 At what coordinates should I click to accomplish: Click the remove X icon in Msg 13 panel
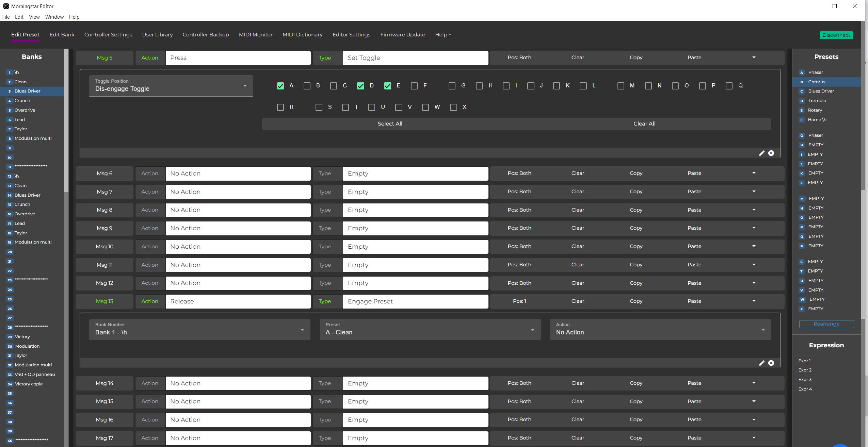pyautogui.click(x=771, y=363)
